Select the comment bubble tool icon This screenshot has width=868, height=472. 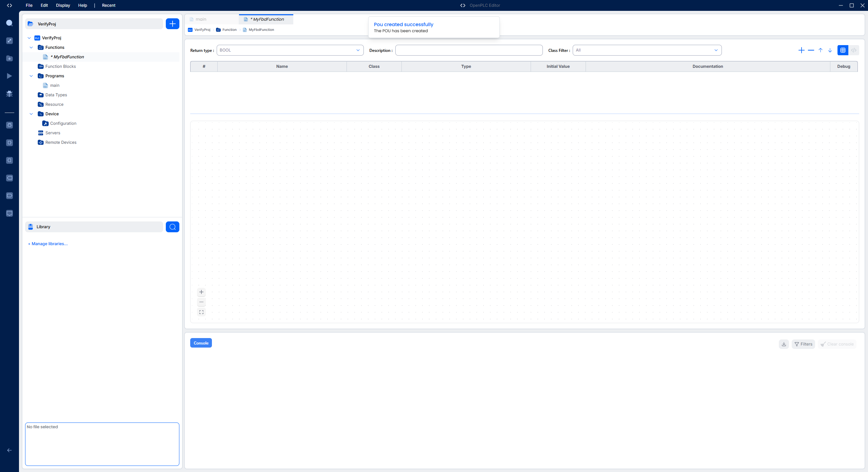coord(9,213)
